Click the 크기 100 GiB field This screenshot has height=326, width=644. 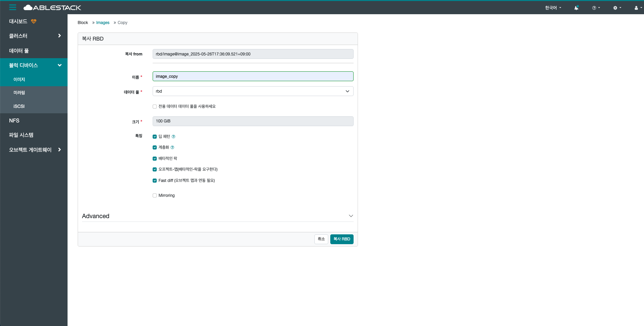(x=253, y=121)
